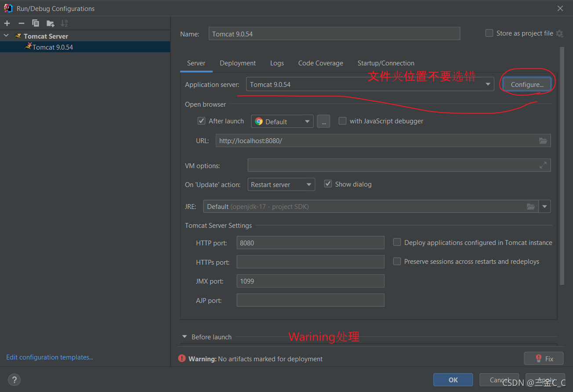Image resolution: width=573 pixels, height=392 pixels.
Task: Collapse Before launch section
Action: 184,337
